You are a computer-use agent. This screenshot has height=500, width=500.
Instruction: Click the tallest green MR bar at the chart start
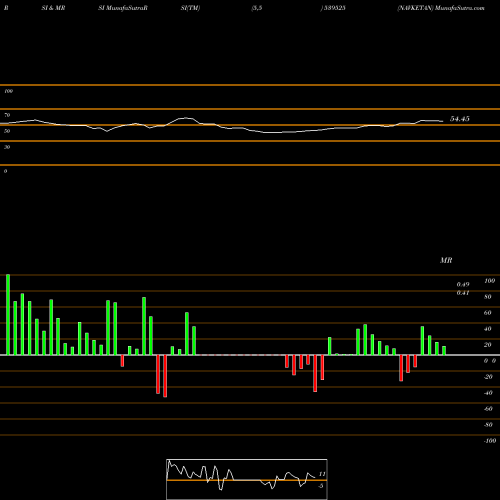coord(8,315)
